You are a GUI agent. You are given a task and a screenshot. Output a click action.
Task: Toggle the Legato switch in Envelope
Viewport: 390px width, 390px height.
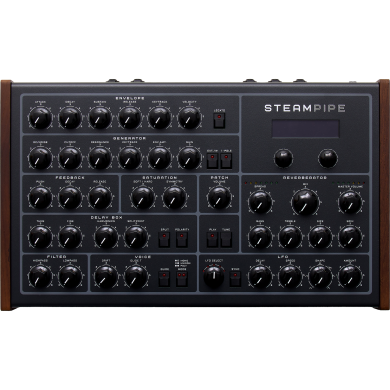point(219,120)
